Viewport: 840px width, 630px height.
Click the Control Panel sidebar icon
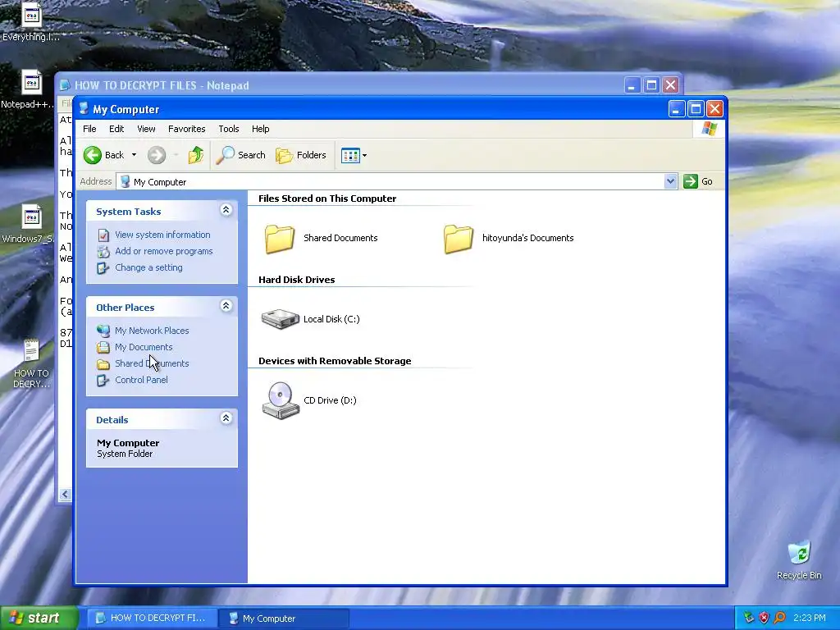[x=103, y=381]
